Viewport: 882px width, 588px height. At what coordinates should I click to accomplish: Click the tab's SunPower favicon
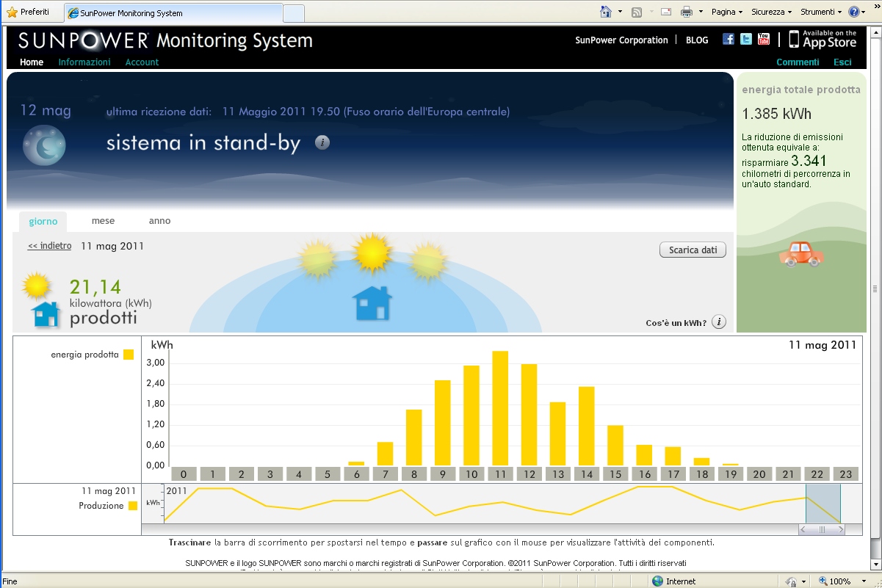pyautogui.click(x=73, y=13)
